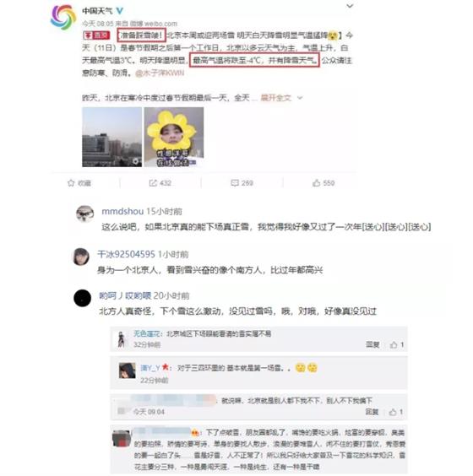Viewport: 473px width, 476px height.
Task: Like the post showing 550 thumbs up
Action: [x=316, y=183]
